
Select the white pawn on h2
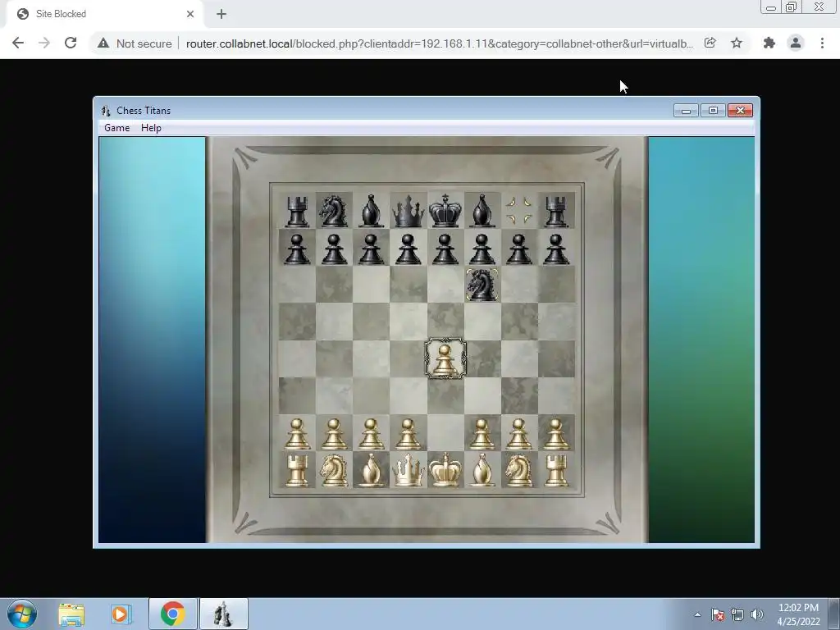[x=556, y=434]
